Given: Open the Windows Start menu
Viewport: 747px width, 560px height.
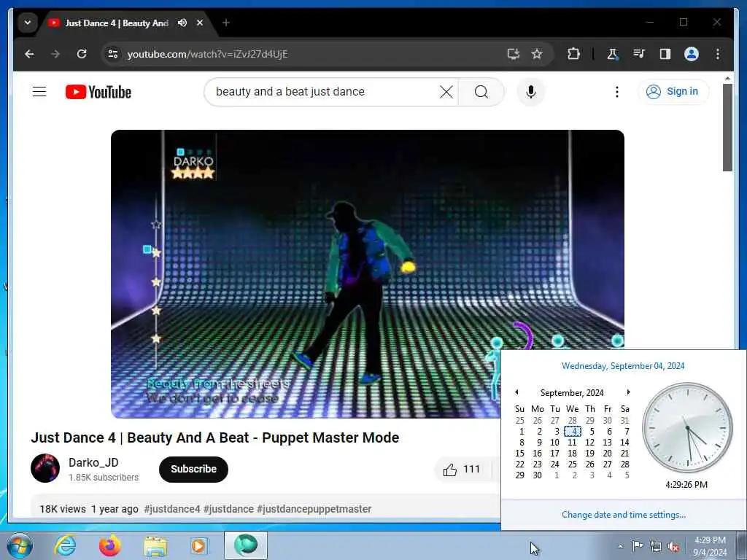Looking at the screenshot, I should click(20, 545).
